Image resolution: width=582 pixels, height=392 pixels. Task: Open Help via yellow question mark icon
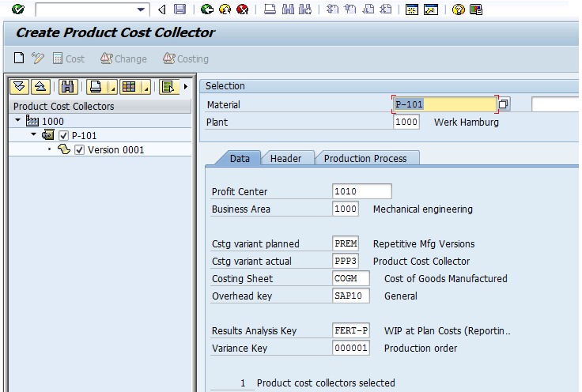click(458, 9)
